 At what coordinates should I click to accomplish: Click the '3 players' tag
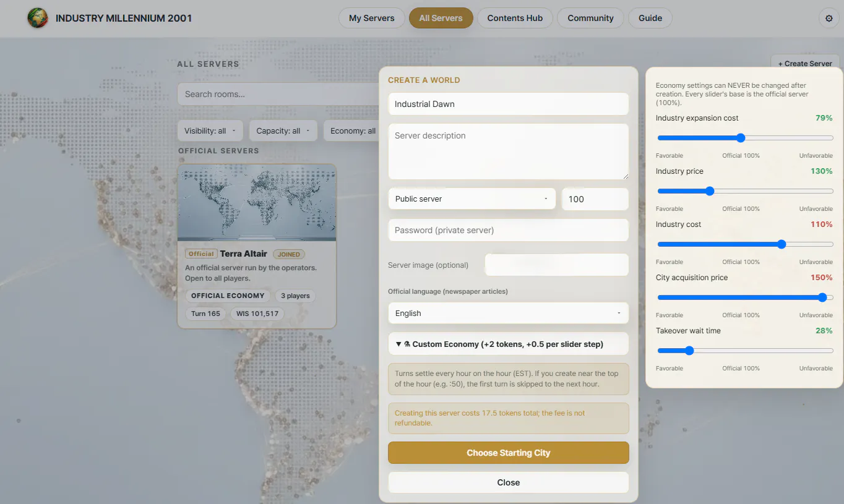(295, 296)
